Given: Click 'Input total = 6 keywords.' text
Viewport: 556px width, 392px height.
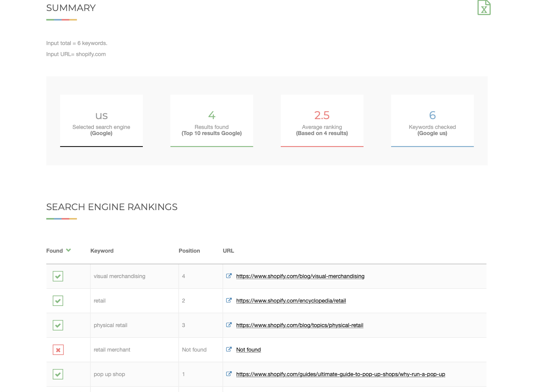Looking at the screenshot, I should [x=77, y=43].
